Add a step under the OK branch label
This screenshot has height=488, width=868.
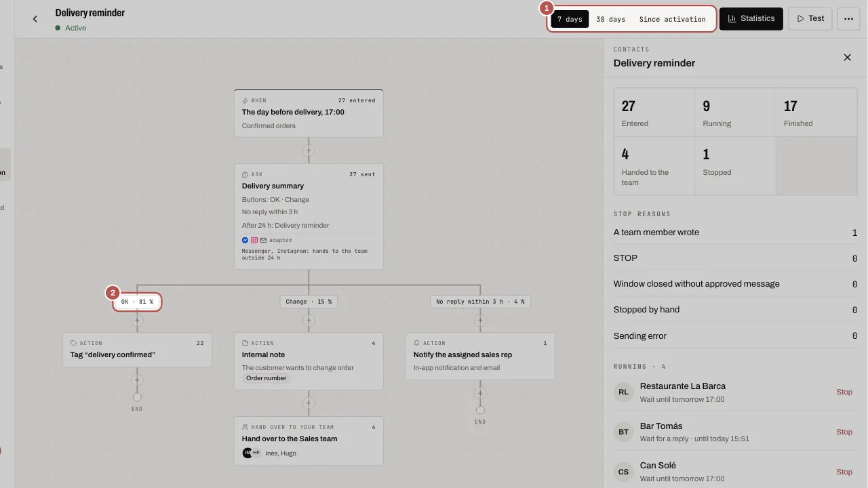(x=137, y=320)
